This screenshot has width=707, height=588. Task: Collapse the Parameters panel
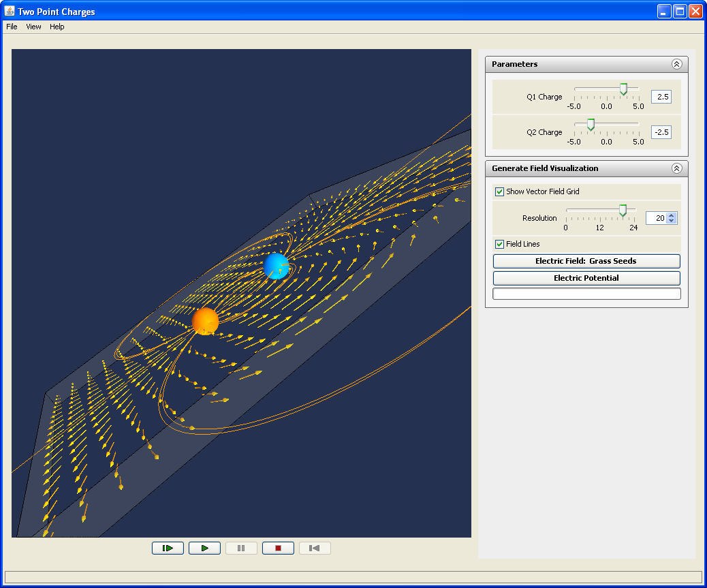pos(676,64)
